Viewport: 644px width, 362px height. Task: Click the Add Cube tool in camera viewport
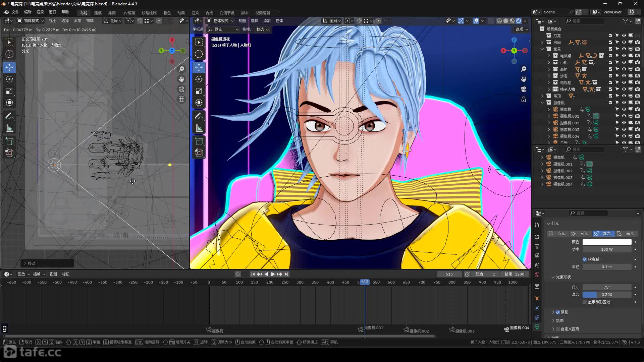(x=199, y=141)
